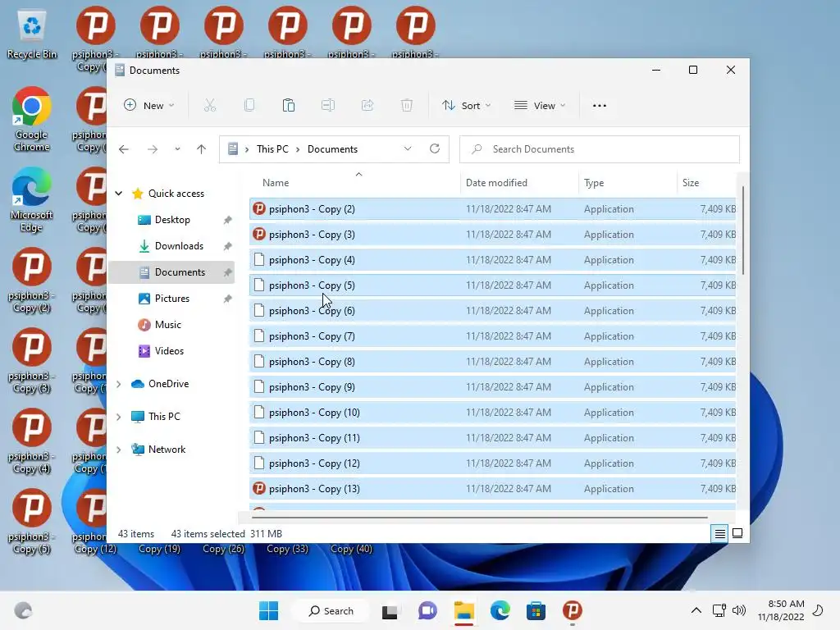Go up one folder level arrow
Viewport: 840px width, 630px height.
click(x=202, y=149)
